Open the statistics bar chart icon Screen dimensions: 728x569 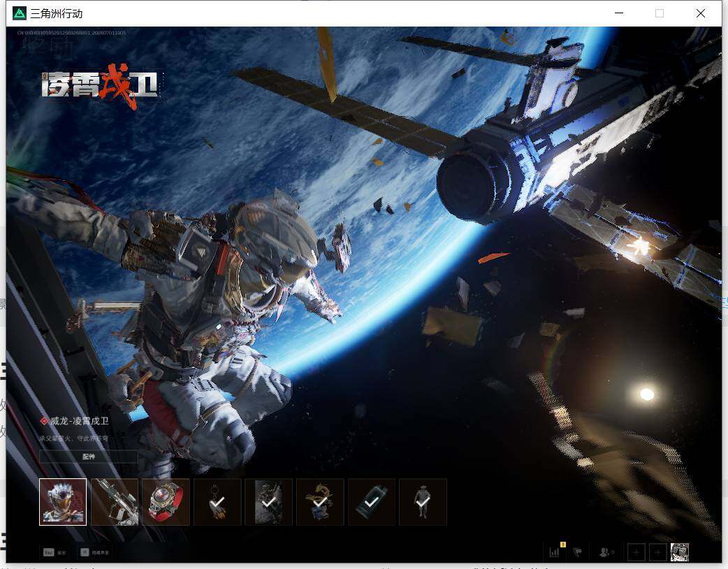555,552
